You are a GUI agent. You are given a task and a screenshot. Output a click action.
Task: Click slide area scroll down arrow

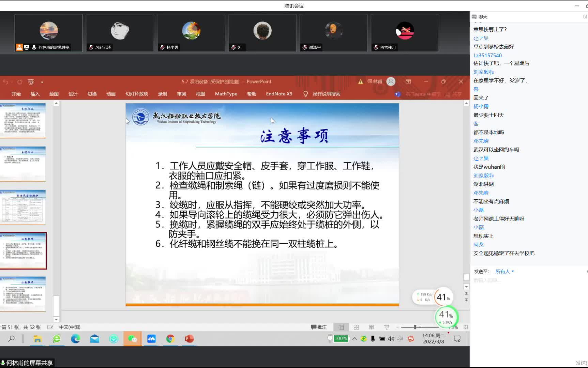pyautogui.click(x=466, y=287)
